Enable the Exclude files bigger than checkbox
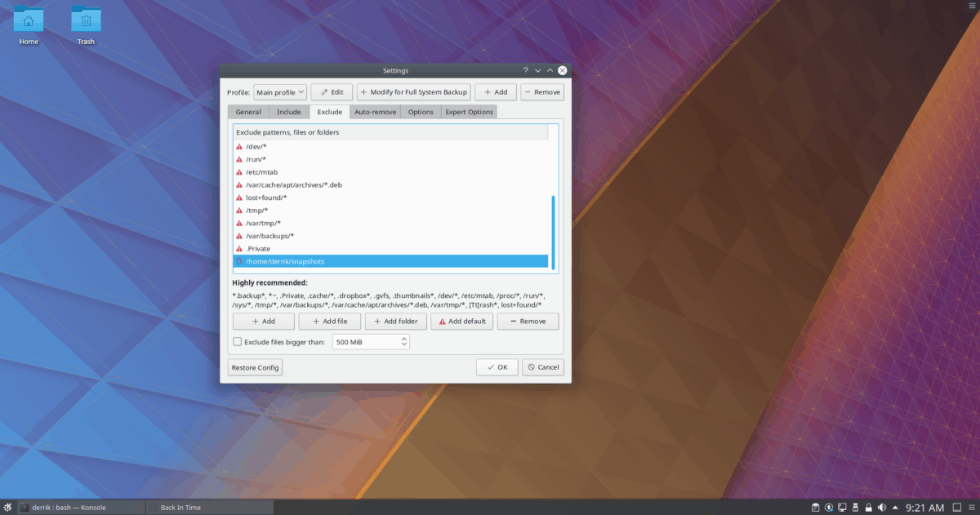Image resolution: width=980 pixels, height=515 pixels. tap(237, 341)
